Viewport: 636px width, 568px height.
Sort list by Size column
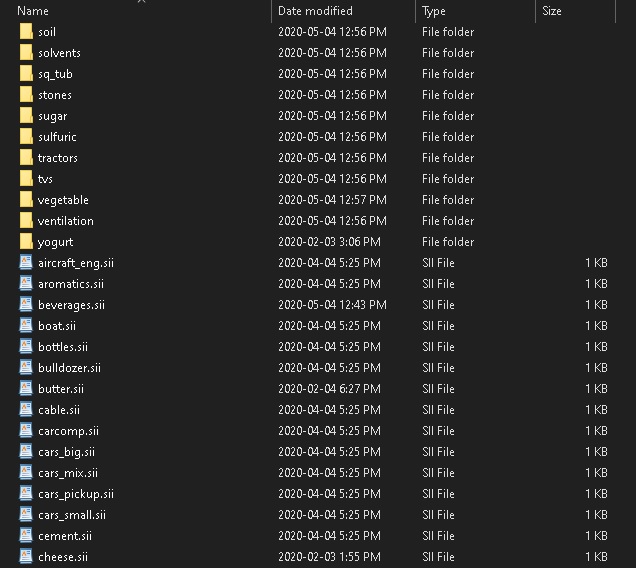point(552,11)
